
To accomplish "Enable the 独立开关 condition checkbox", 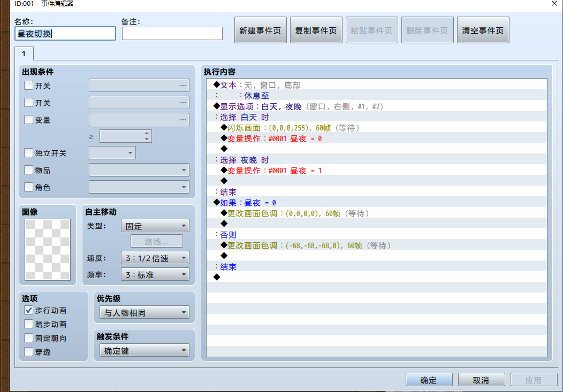I will click(x=29, y=153).
